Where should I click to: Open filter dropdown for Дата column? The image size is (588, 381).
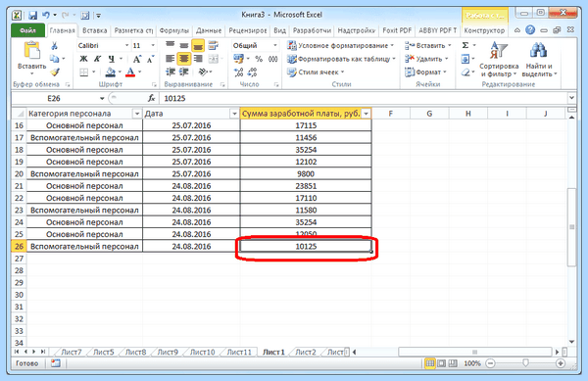point(234,114)
